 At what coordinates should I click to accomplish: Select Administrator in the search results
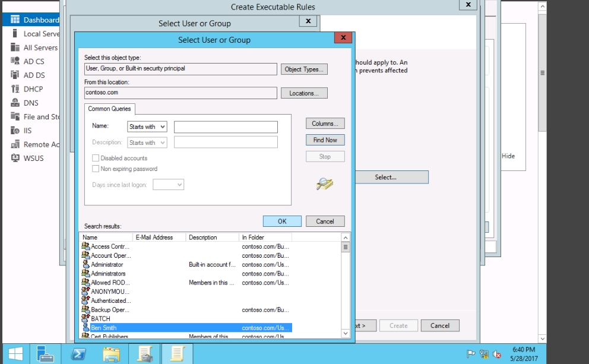pos(107,265)
